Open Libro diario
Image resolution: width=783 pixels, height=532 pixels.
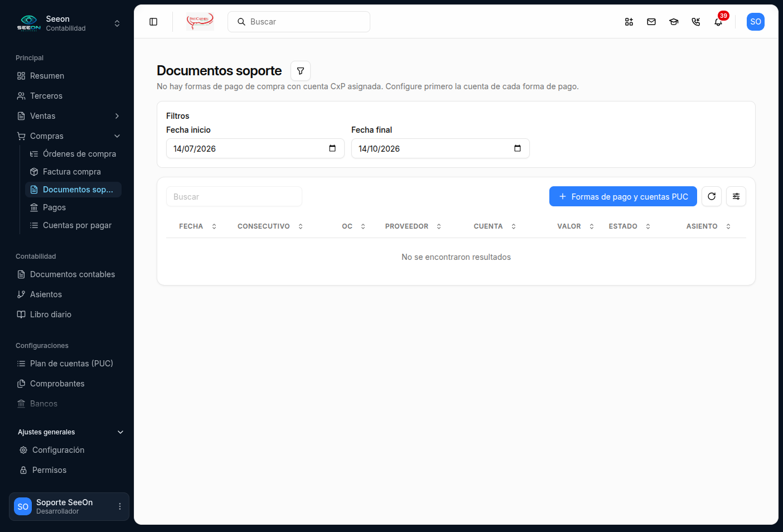coord(69,315)
